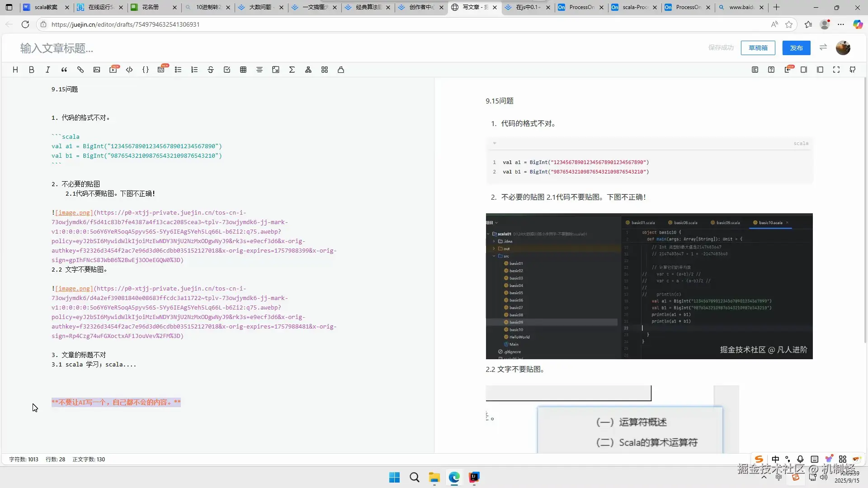This screenshot has width=868, height=488.
Task: Apply strikethrough formatting
Action: tap(211, 70)
